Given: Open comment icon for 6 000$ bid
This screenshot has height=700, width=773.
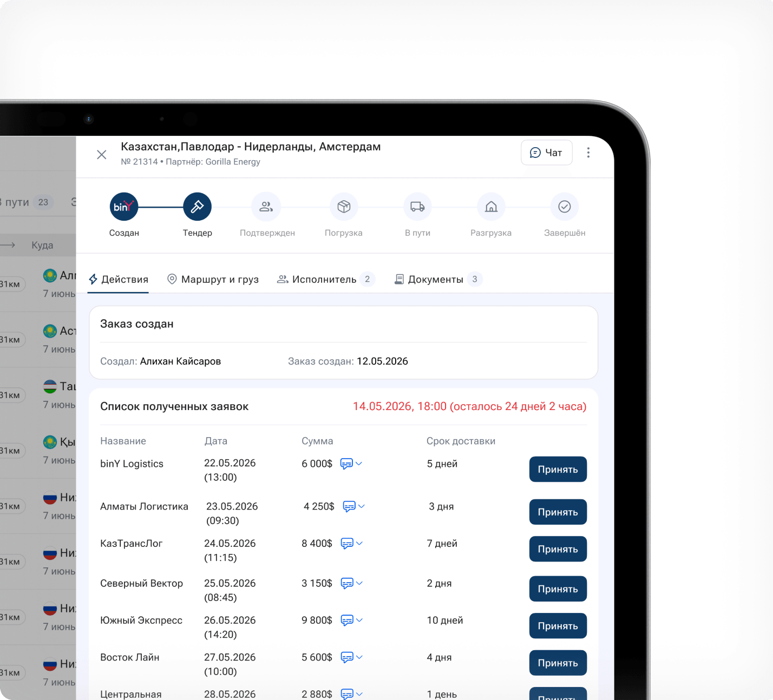Looking at the screenshot, I should point(346,464).
